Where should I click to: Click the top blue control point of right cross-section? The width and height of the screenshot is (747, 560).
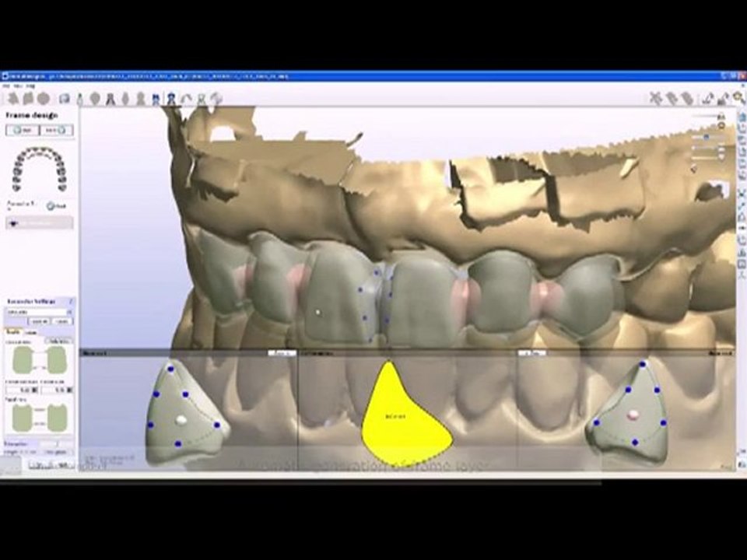[643, 364]
